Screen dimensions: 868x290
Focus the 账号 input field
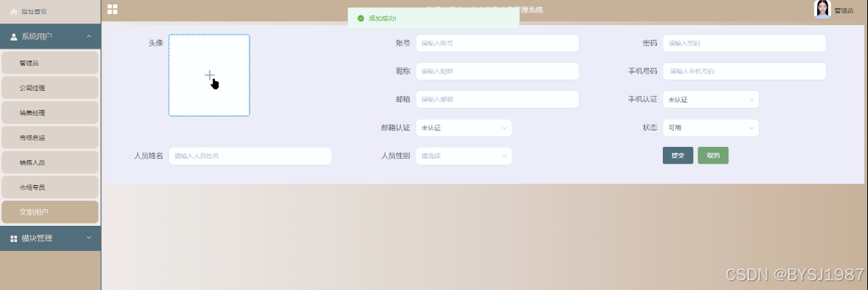(497, 43)
